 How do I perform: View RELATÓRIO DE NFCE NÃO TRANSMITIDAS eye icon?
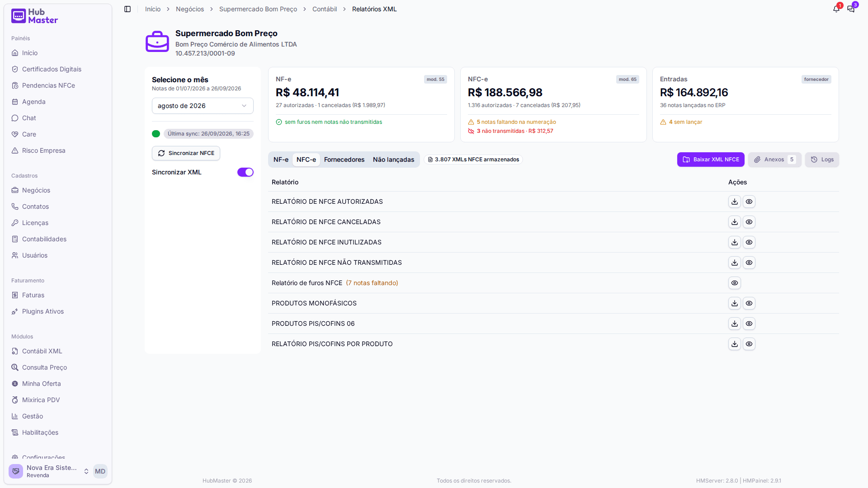(749, 263)
